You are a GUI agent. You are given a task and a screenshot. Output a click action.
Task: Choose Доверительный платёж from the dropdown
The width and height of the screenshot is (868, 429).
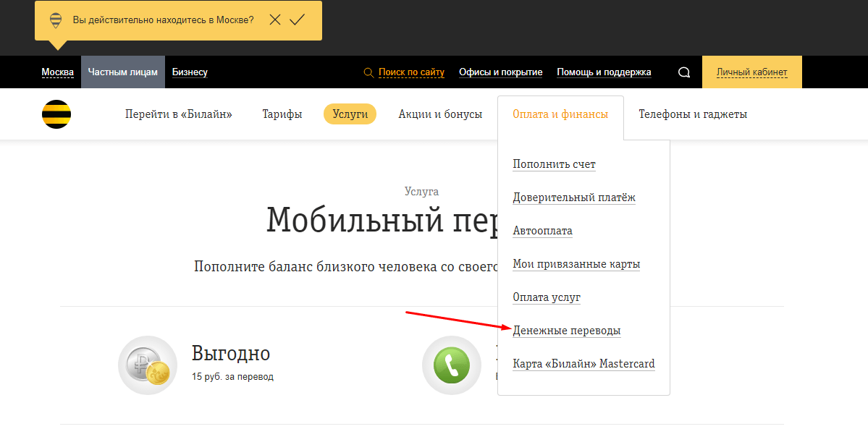[x=574, y=197]
